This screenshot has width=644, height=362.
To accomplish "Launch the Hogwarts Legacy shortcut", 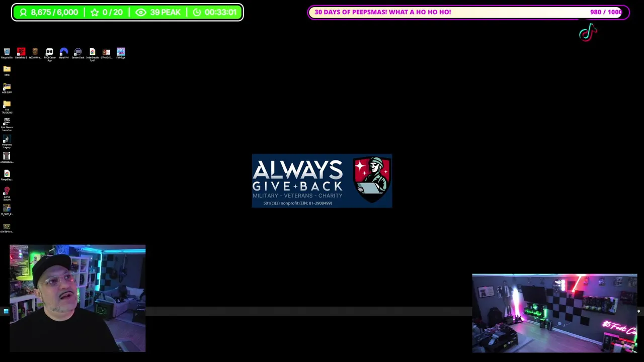I will (x=7, y=142).
